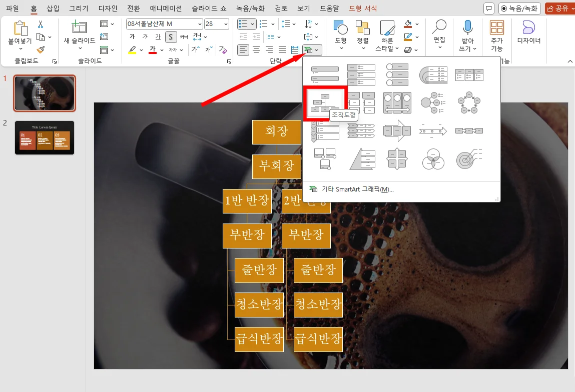Open the 편집 editing button
This screenshot has width=575, height=392.
[x=439, y=34]
